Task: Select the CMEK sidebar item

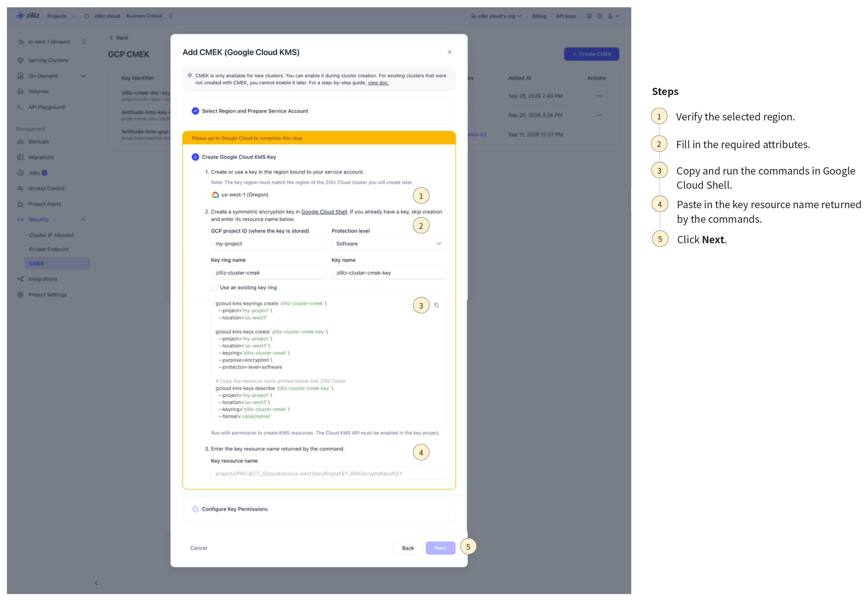Action: (57, 264)
